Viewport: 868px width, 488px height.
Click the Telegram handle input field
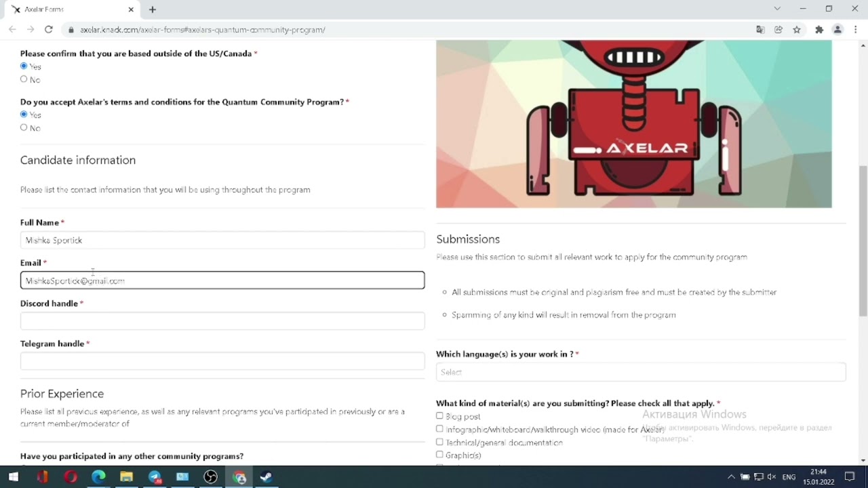222,361
